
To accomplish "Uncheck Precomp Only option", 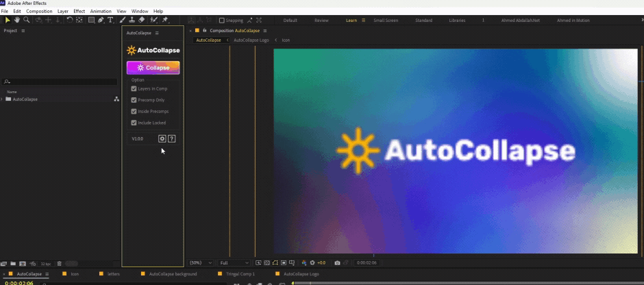I will pos(134,100).
